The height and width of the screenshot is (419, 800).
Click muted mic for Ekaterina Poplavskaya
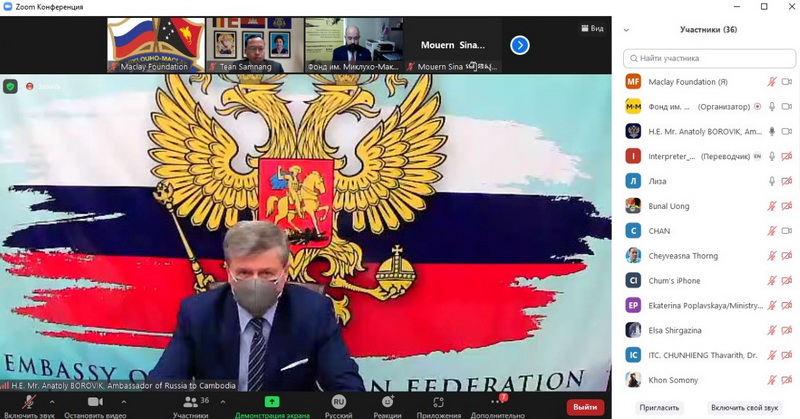point(772,305)
